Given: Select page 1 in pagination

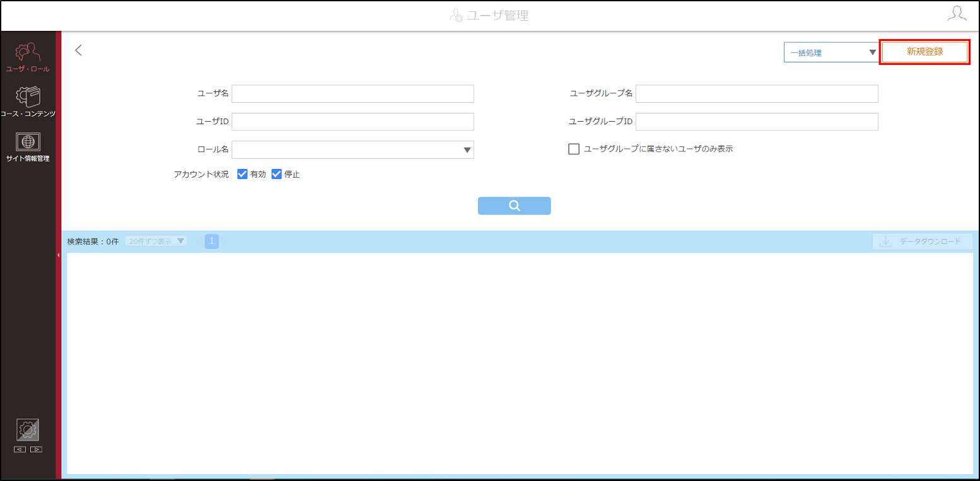Looking at the screenshot, I should (x=212, y=241).
